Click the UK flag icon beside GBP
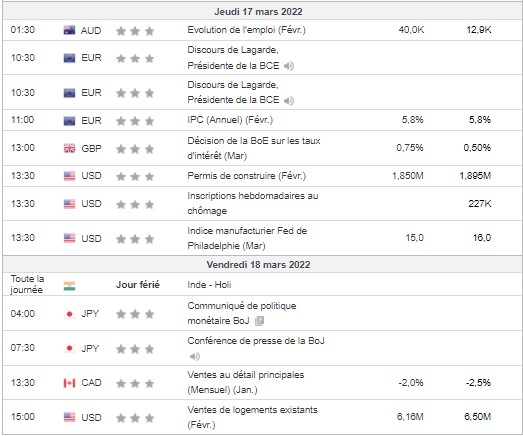 69,148
